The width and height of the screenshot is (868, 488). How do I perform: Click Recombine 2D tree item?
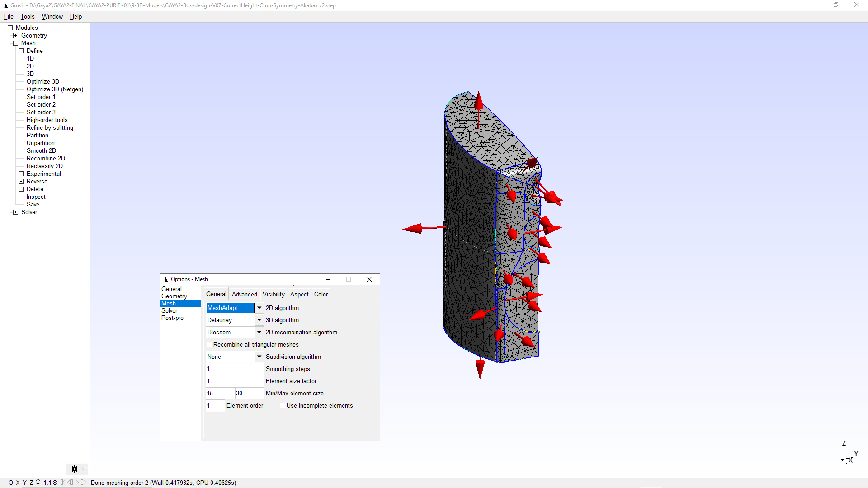[x=46, y=158]
